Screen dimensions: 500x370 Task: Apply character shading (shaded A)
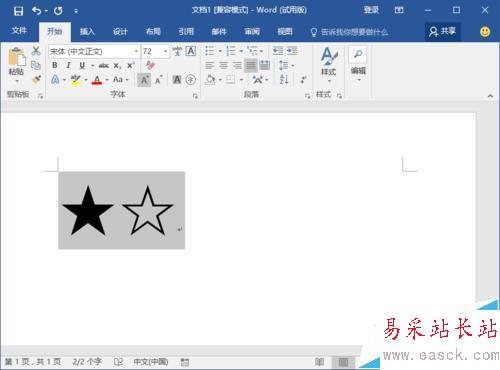click(x=177, y=80)
